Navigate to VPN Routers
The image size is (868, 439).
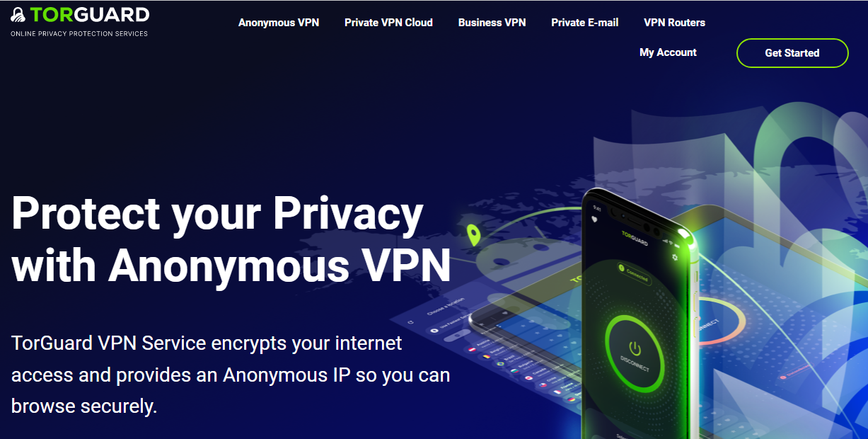point(674,23)
